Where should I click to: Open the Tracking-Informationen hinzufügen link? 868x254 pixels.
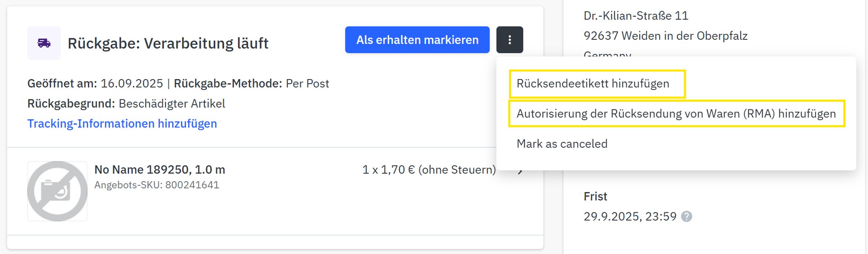point(122,123)
